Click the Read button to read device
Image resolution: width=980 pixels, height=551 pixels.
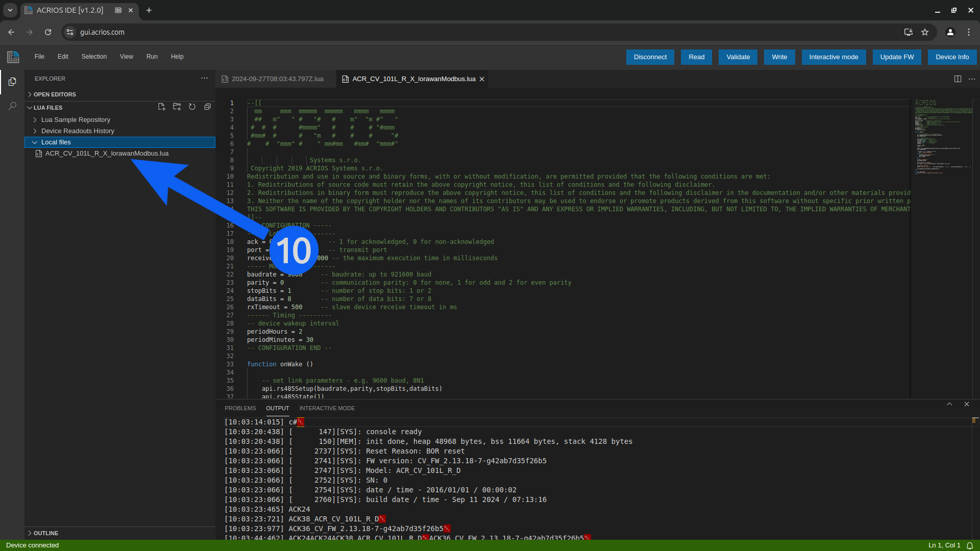pyautogui.click(x=697, y=57)
